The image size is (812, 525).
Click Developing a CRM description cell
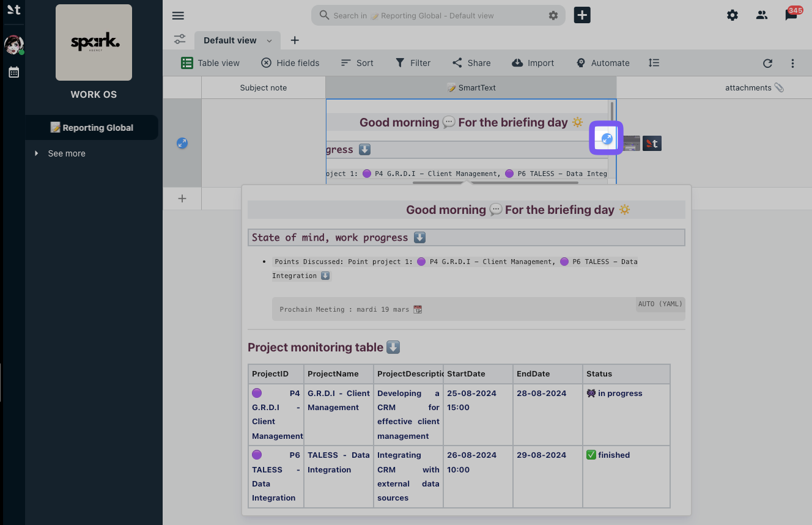[408, 414]
